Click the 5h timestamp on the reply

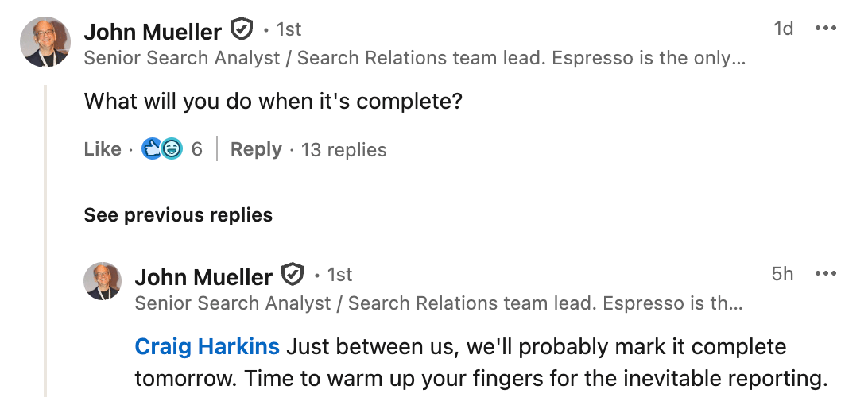click(x=782, y=274)
